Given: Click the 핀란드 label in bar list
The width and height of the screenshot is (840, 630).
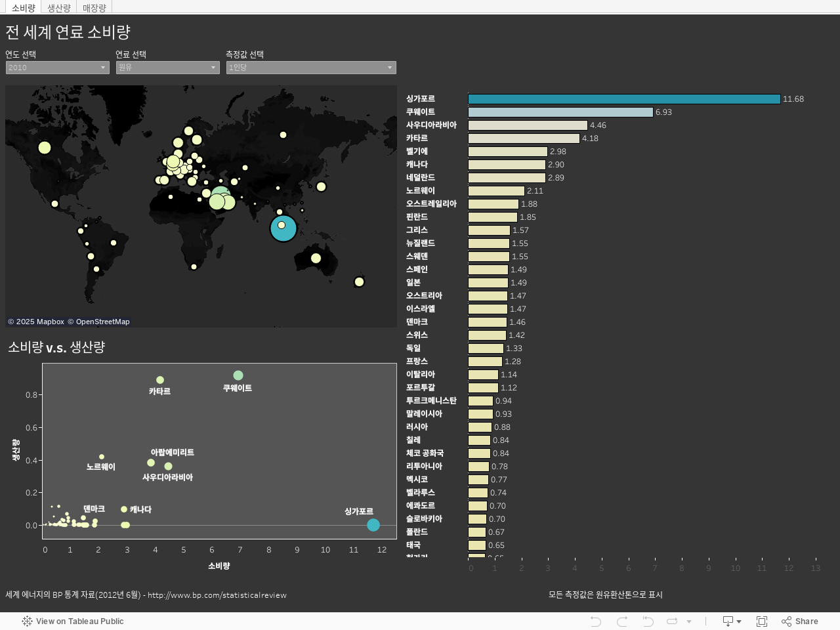Looking at the screenshot, I should (417, 217).
